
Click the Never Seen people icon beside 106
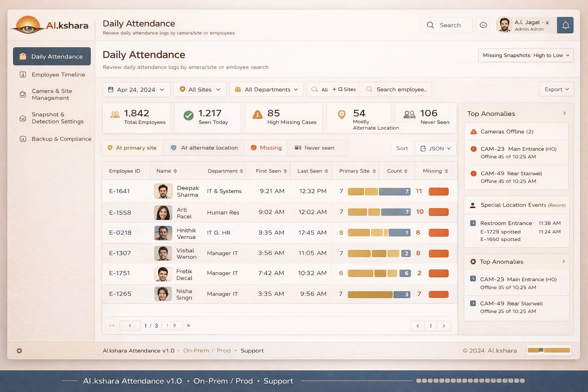(x=409, y=114)
